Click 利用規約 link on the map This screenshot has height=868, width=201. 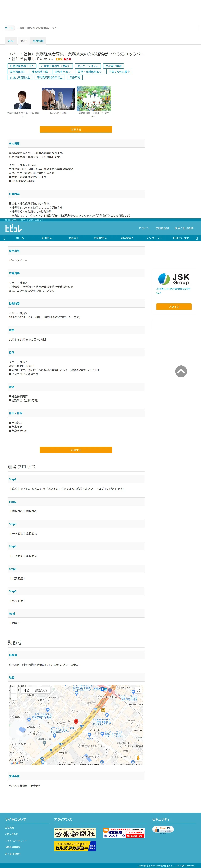click(120, 764)
